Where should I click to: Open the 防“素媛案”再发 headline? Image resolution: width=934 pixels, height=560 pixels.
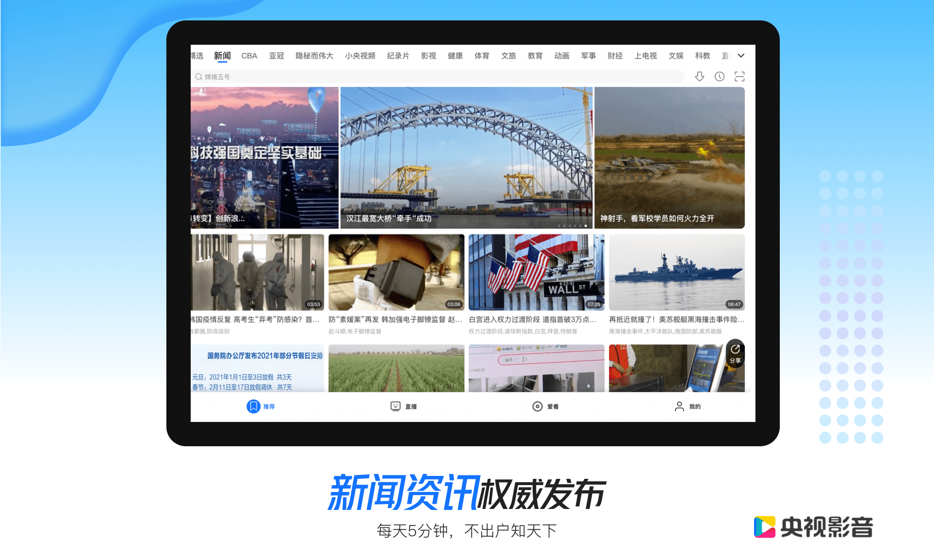click(x=395, y=319)
